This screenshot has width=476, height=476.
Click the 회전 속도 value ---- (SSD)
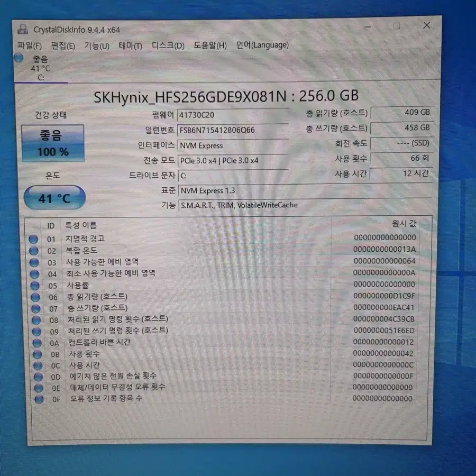point(401,143)
